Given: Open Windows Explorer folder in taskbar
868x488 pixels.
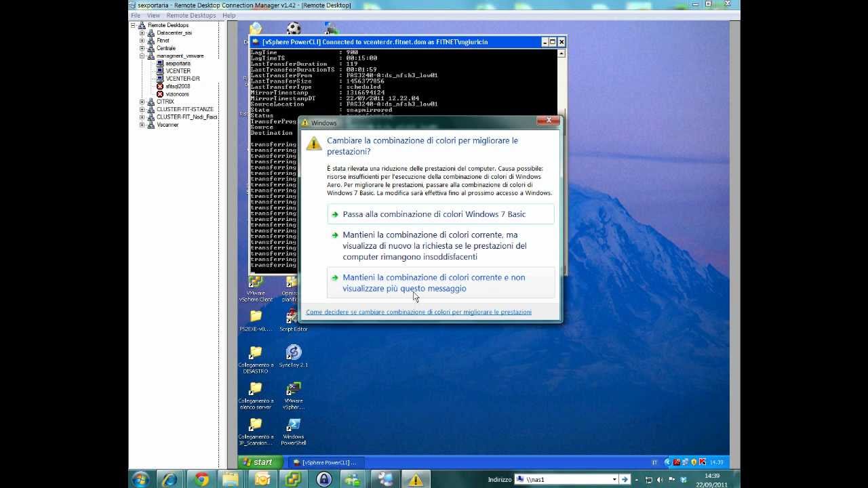Looking at the screenshot, I should 231,479.
